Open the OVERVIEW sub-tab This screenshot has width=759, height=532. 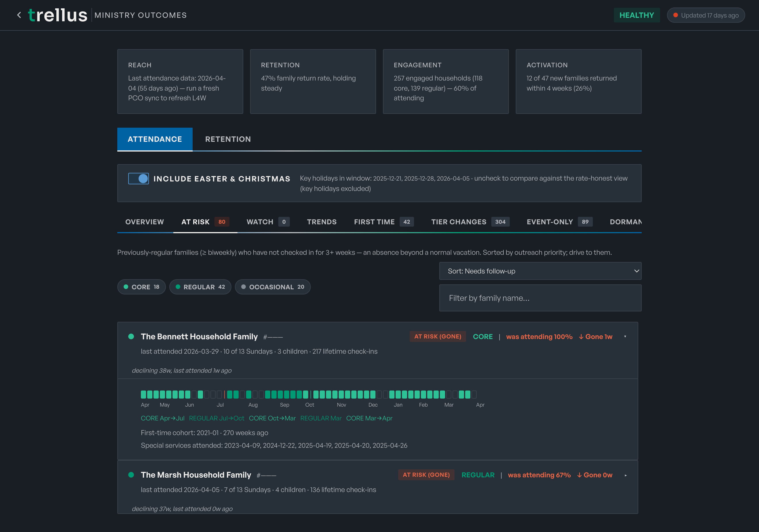[x=144, y=222]
